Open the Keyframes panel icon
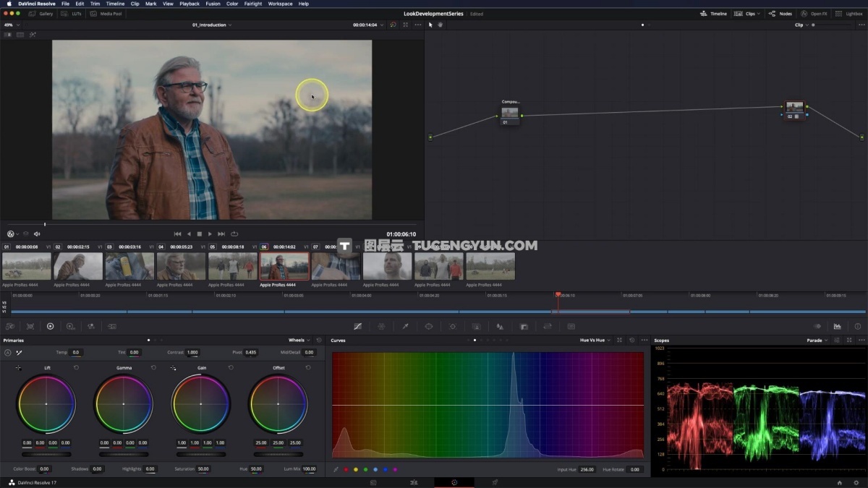 click(817, 326)
